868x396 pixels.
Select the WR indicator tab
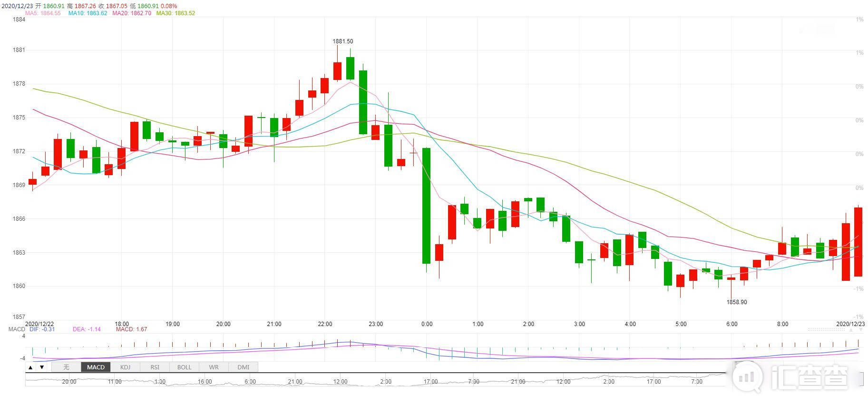[x=214, y=367]
